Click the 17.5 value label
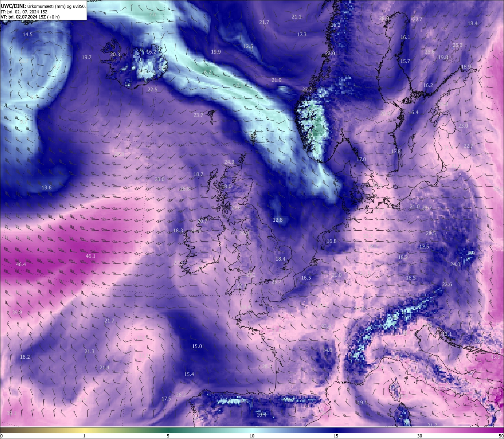 coord(166,398)
